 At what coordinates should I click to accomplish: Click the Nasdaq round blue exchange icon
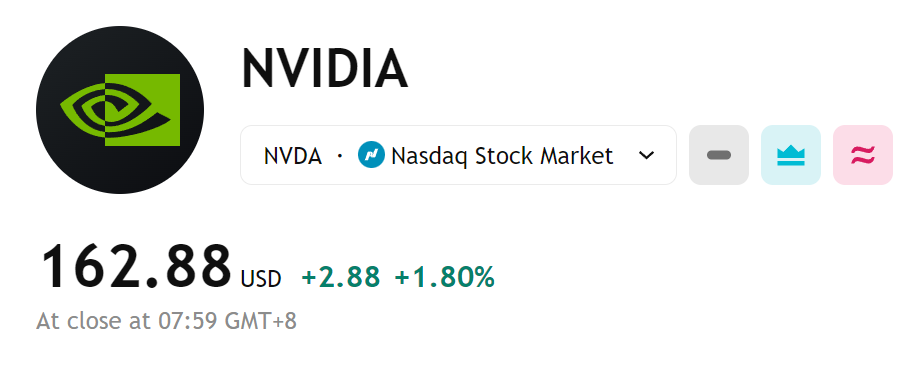[372, 155]
